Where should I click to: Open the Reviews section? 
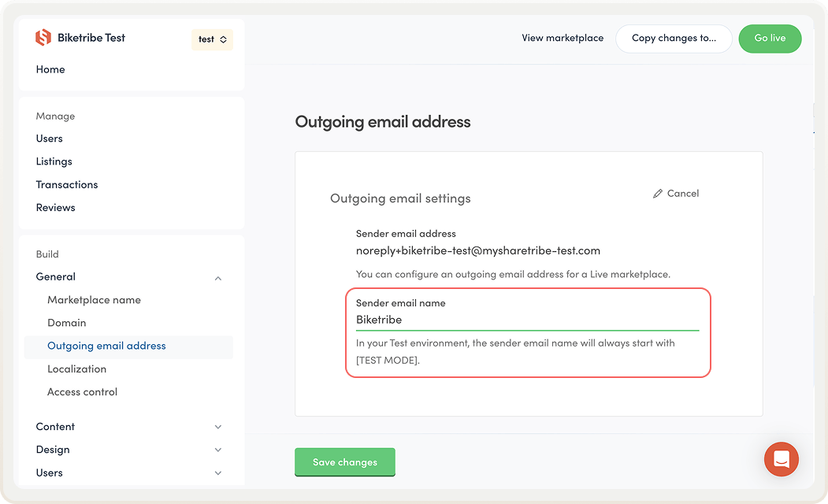(55, 207)
